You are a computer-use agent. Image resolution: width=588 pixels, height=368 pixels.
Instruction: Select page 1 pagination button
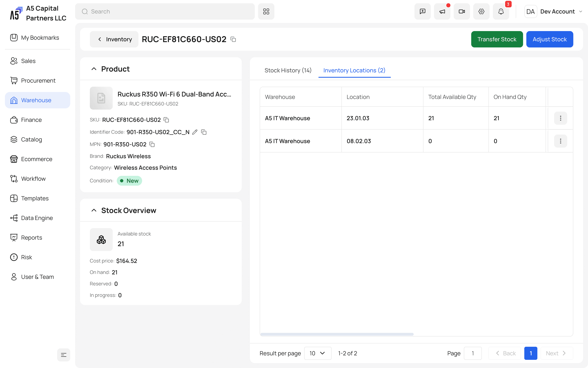tap(531, 353)
